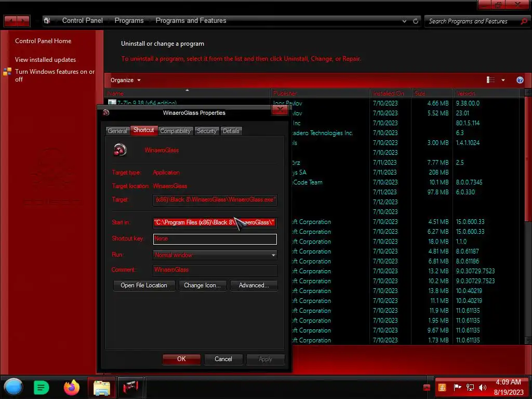Switch to the Compatibility tab
The height and width of the screenshot is (399, 532).
176,131
